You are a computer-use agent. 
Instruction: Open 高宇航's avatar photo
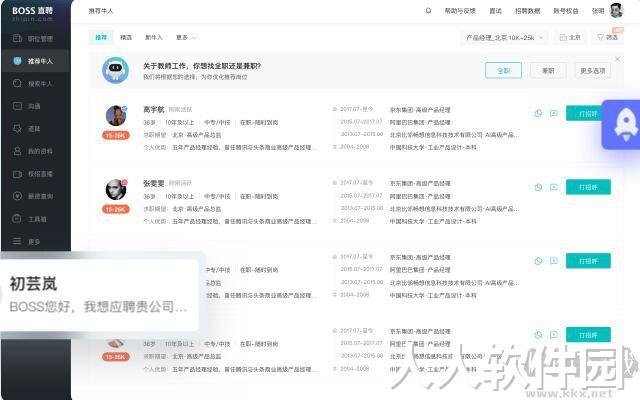116,116
